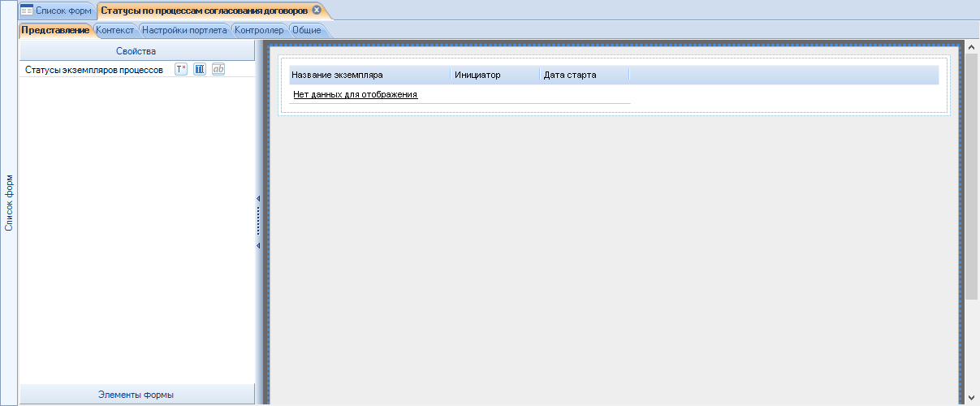980x406 pixels.
Task: Click the blue columns icon in Свойства row
Action: point(200,70)
